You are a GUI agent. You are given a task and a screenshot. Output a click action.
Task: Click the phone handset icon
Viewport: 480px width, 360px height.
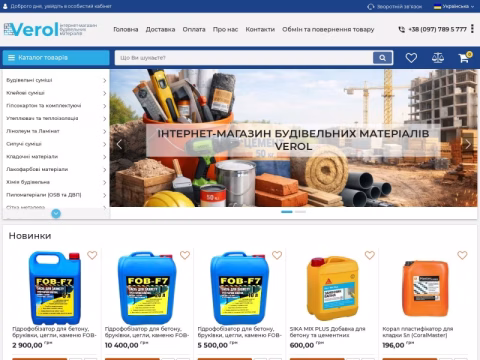402,29
